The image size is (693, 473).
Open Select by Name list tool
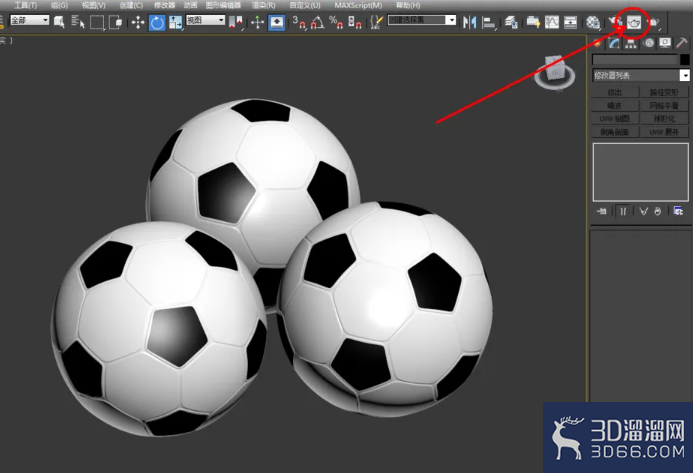78,22
